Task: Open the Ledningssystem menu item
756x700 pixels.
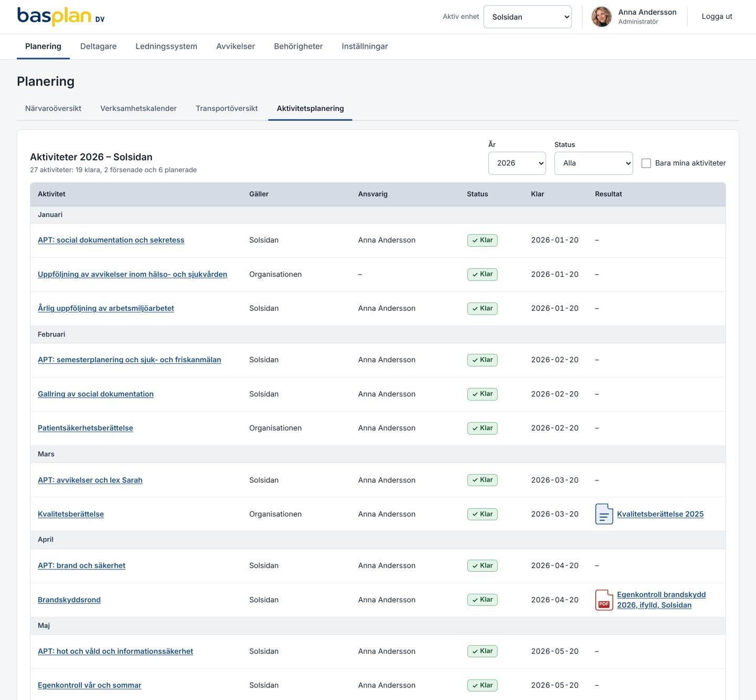Action: coord(166,46)
